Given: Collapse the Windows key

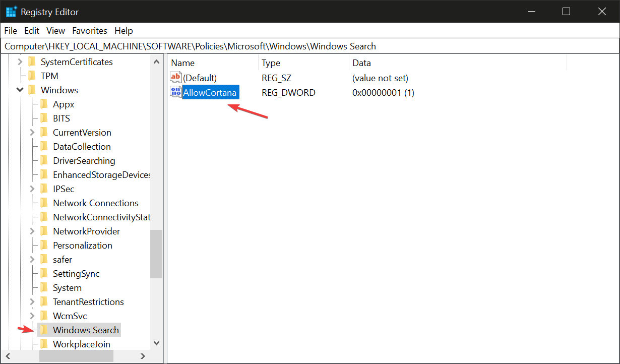Looking at the screenshot, I should (x=20, y=90).
